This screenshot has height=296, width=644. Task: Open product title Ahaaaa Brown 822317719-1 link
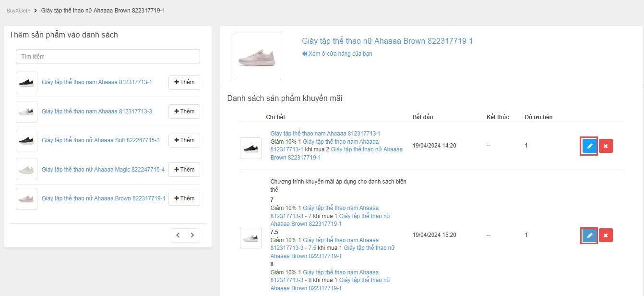click(x=387, y=41)
